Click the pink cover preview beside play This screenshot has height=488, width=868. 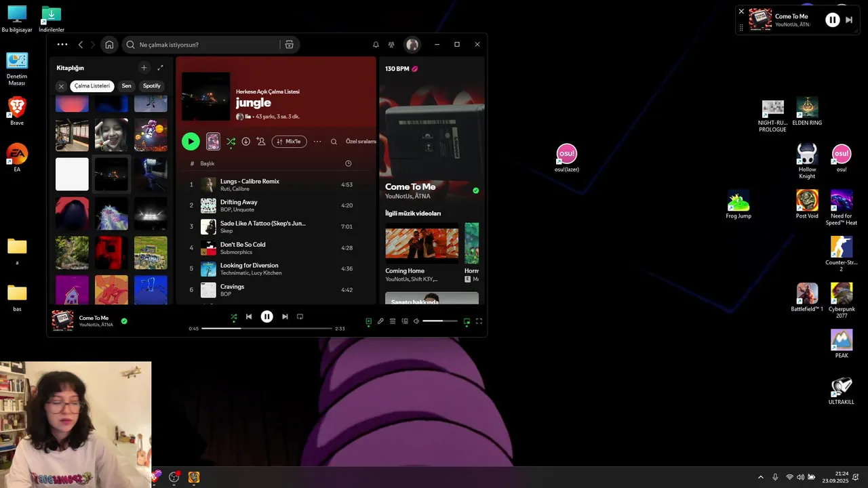click(x=213, y=142)
